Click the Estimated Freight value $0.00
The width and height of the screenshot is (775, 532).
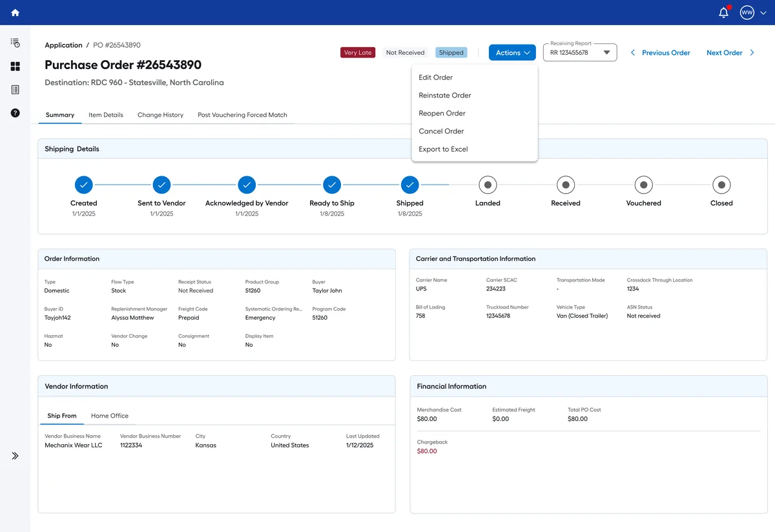point(501,419)
